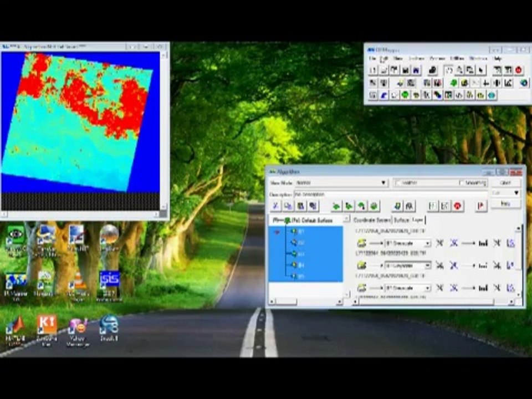Click the blue save-as disk icon in ER Mapper

(x=416, y=70)
